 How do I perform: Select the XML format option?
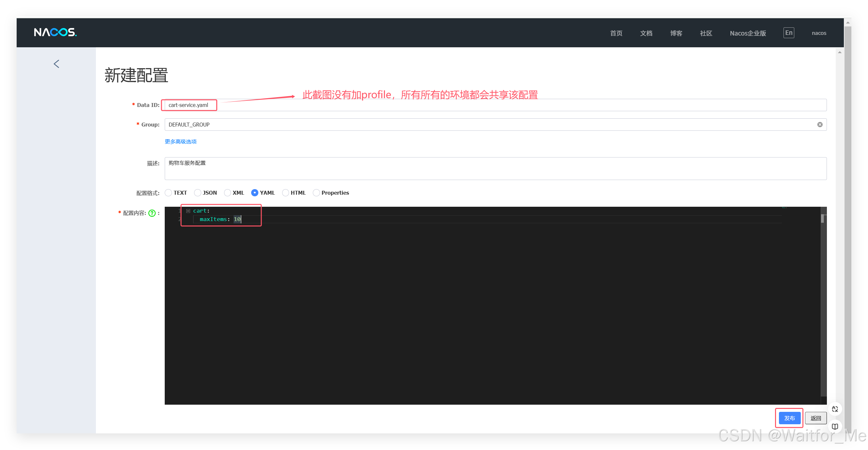227,193
